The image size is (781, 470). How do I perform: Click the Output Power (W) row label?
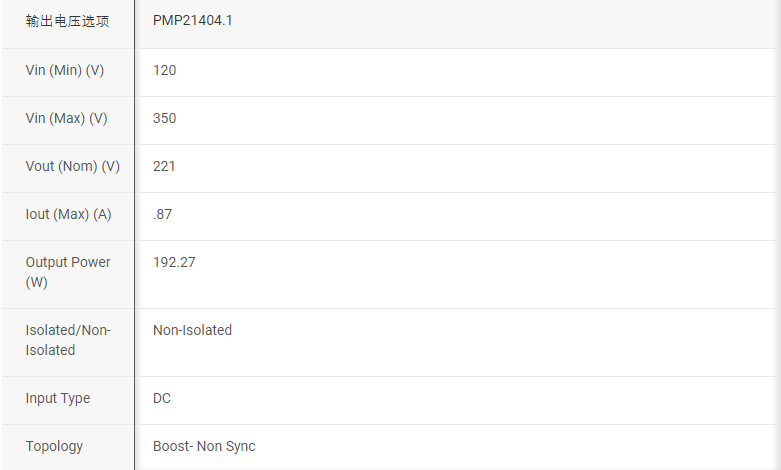tap(68, 262)
